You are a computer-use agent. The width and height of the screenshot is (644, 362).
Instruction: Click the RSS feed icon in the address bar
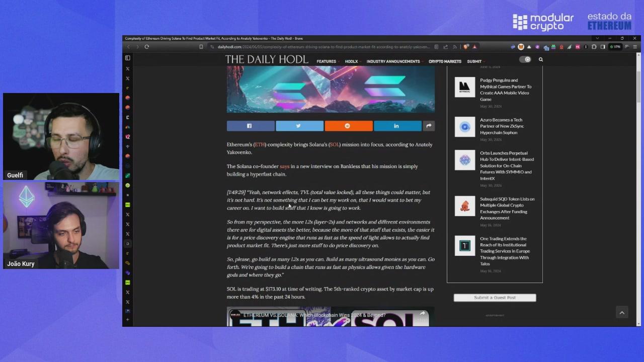(454, 47)
